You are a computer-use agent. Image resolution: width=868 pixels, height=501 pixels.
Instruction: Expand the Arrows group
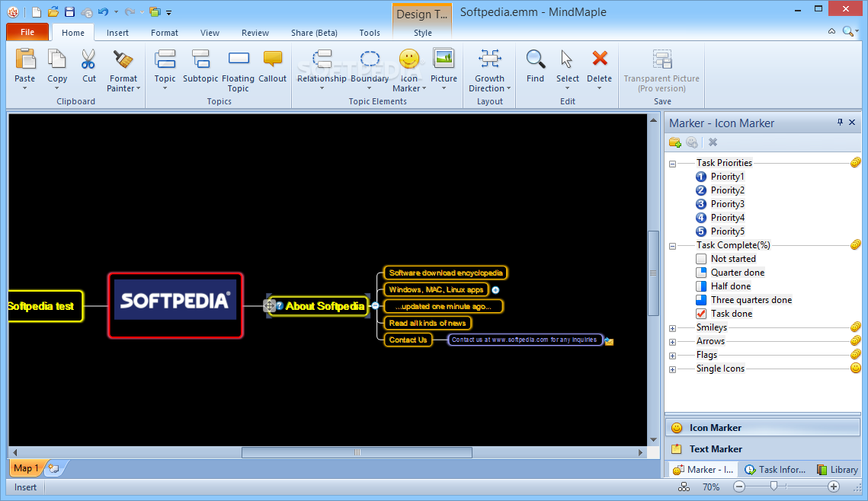click(x=673, y=343)
